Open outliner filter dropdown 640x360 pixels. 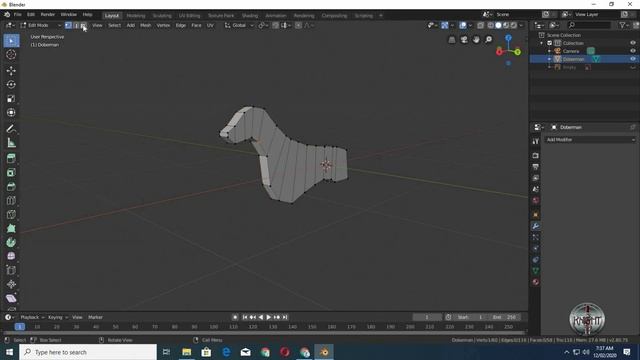(x=623, y=25)
